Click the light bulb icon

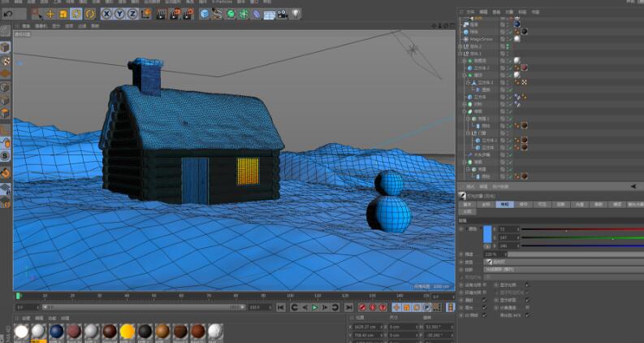point(296,13)
